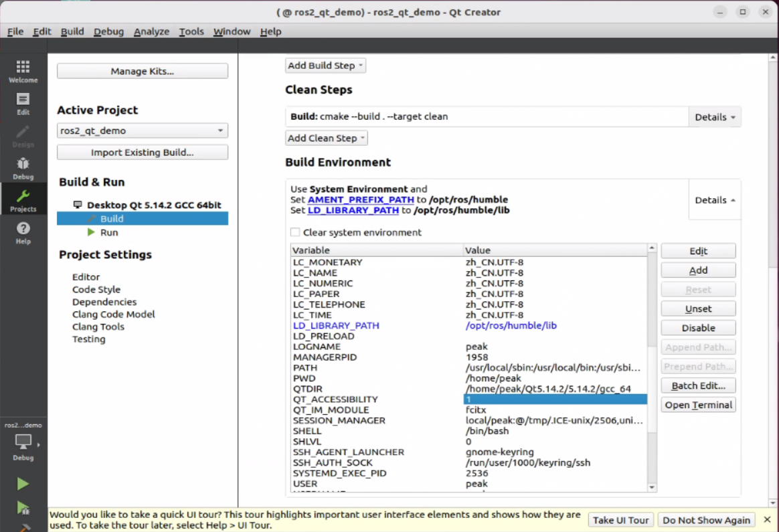This screenshot has width=779, height=532.
Task: Open the Tools menu
Action: click(192, 31)
